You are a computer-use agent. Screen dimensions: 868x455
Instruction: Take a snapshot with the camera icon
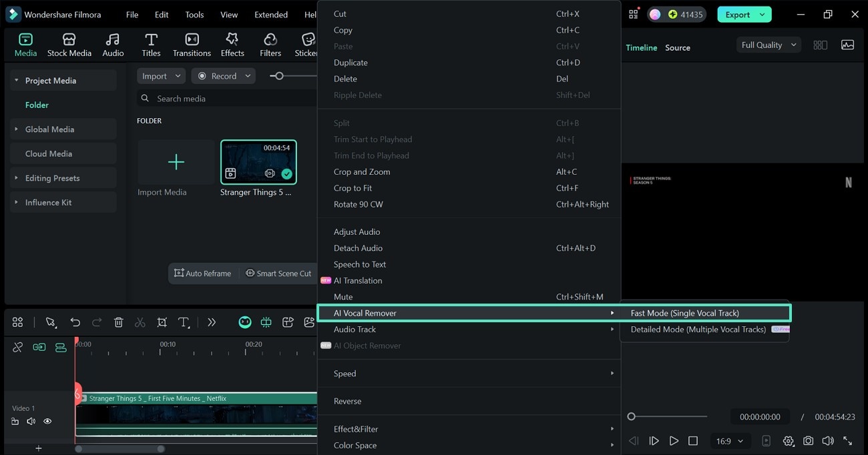point(809,441)
